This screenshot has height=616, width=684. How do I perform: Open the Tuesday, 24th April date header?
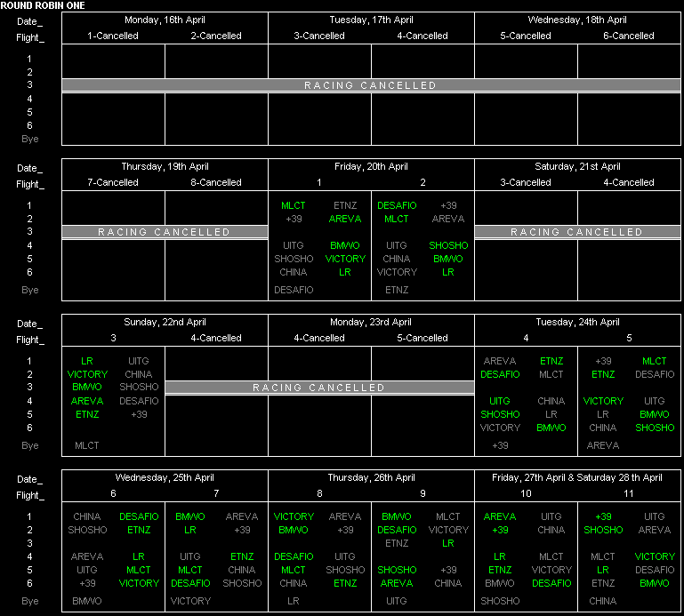577,322
